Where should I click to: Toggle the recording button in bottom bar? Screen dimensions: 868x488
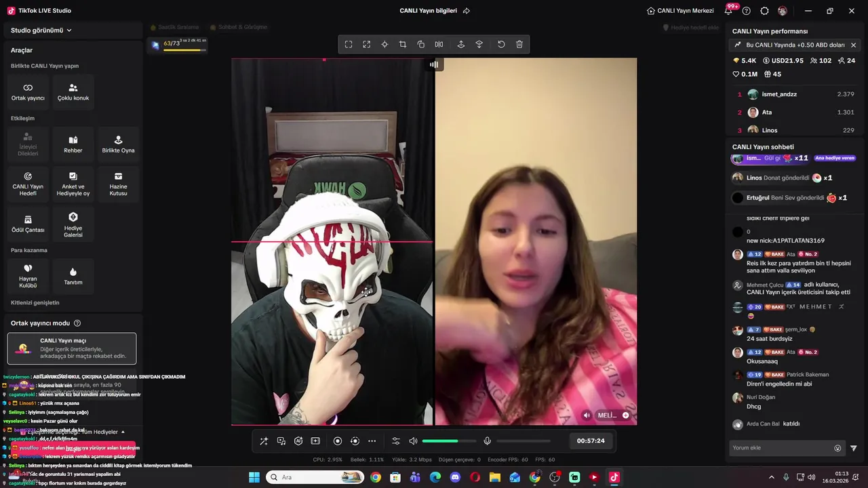(338, 441)
